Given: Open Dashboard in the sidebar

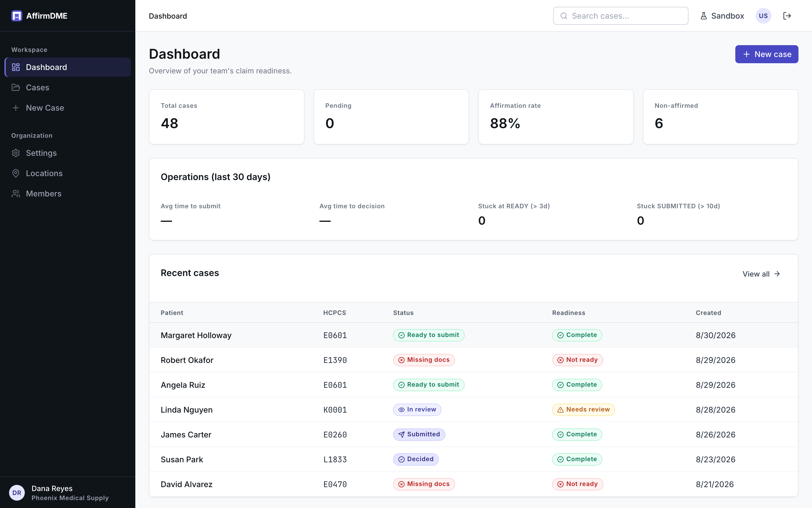Looking at the screenshot, I should (68, 67).
